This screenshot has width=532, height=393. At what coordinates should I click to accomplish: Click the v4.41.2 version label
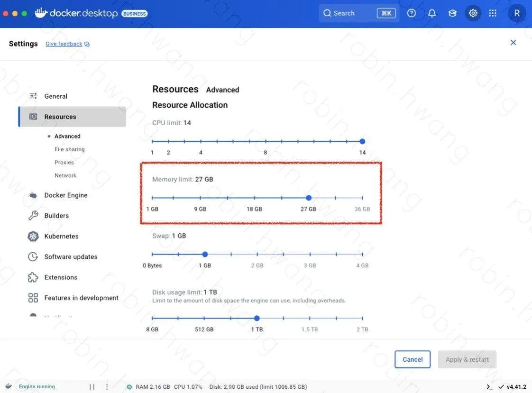click(516, 386)
